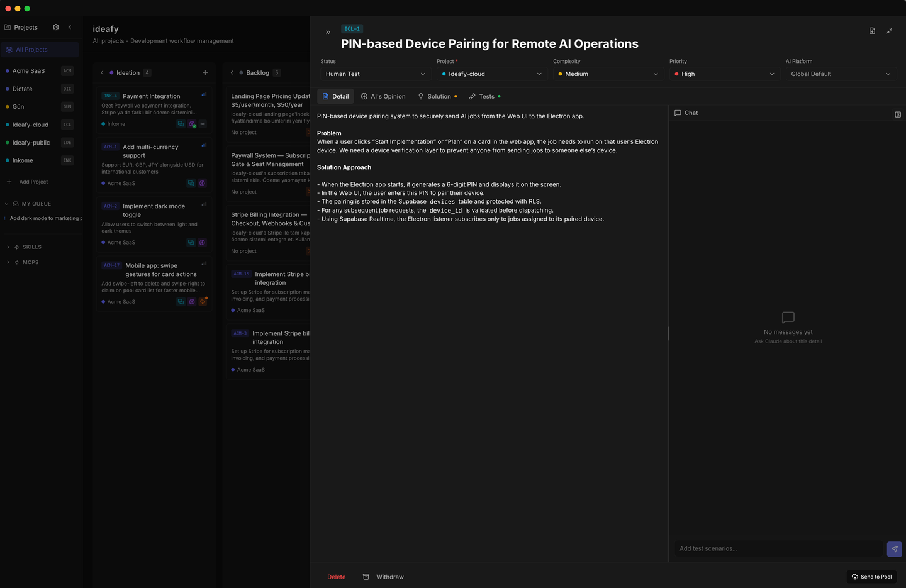Open the AI Platform Global Default dropdown

840,74
